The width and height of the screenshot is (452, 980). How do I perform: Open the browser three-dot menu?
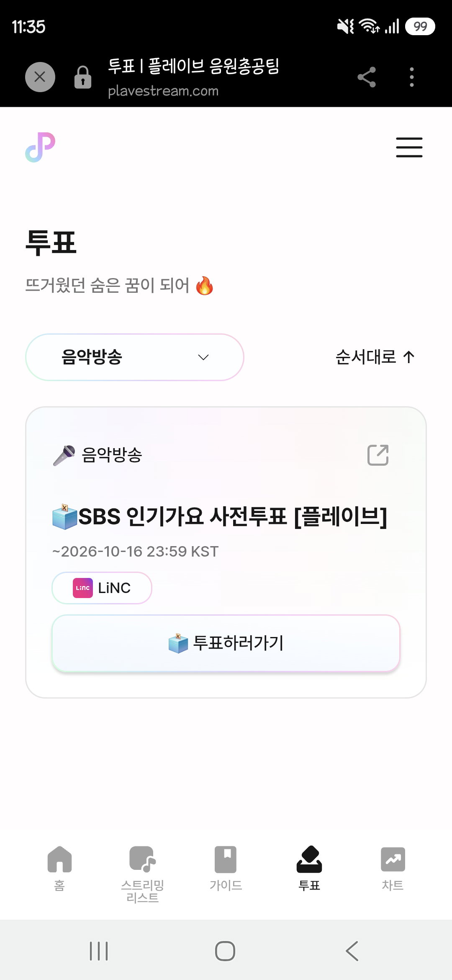point(412,77)
